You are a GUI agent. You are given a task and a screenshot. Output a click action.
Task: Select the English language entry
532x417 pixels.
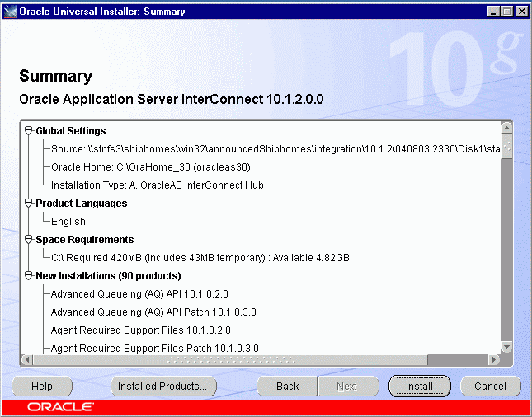pyautogui.click(x=68, y=222)
